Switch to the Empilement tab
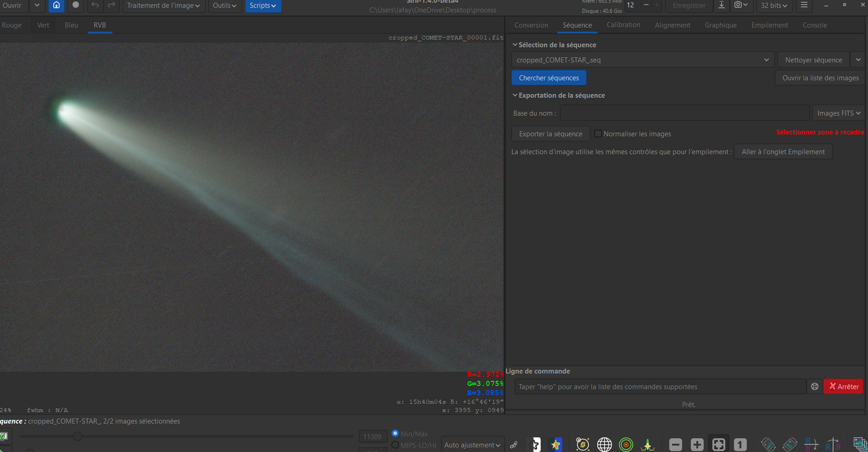Screen dimensions: 868x452 [769, 25]
